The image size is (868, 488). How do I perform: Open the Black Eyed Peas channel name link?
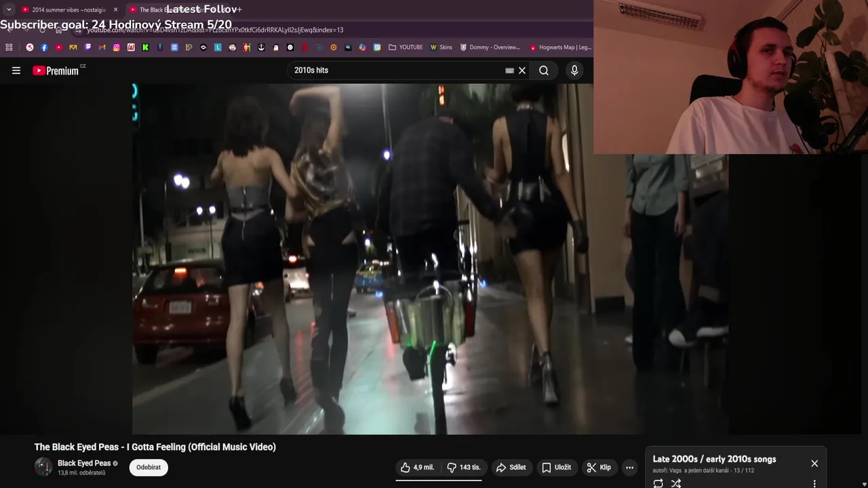click(84, 464)
